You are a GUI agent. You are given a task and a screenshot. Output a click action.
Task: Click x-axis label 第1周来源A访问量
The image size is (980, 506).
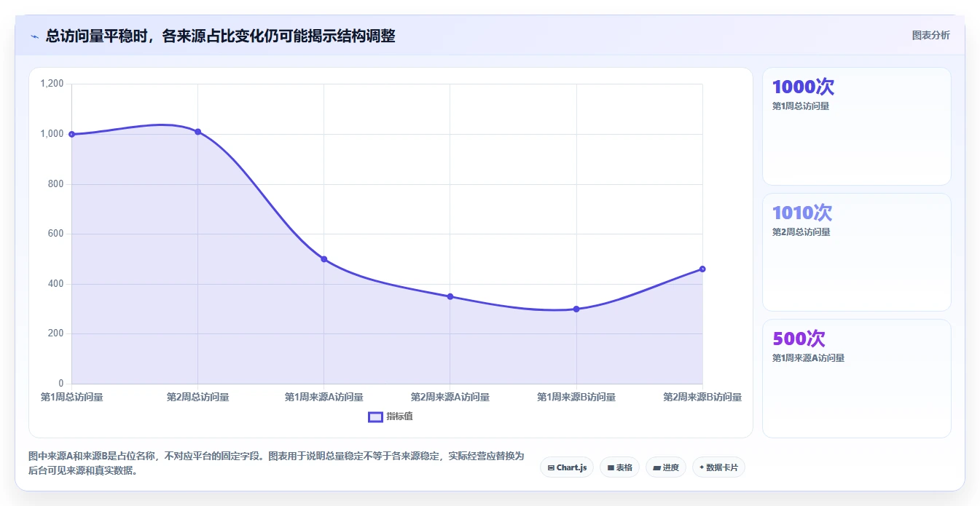click(324, 397)
